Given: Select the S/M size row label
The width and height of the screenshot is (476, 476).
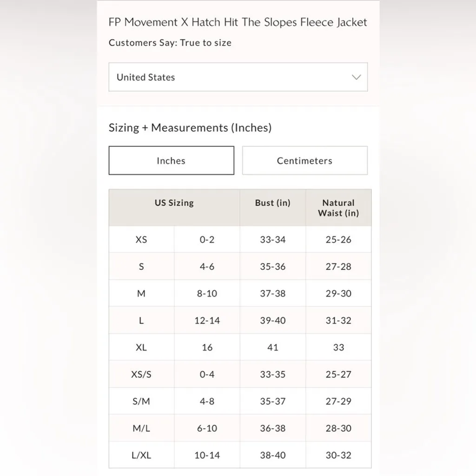Looking at the screenshot, I should pyautogui.click(x=141, y=402).
